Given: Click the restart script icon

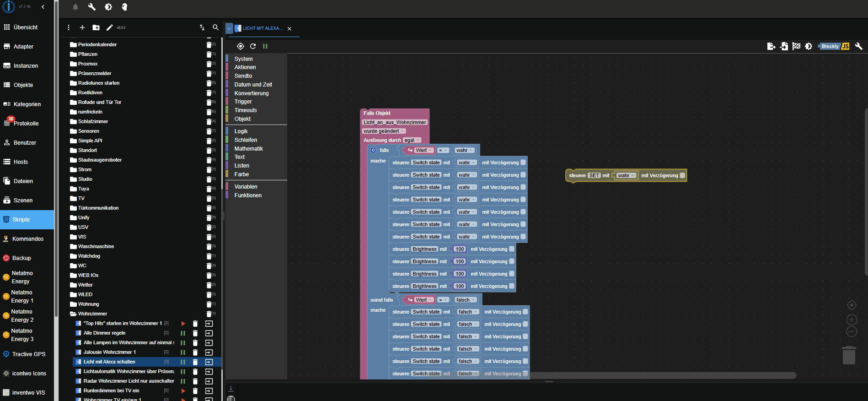Looking at the screenshot, I should pyautogui.click(x=253, y=46).
